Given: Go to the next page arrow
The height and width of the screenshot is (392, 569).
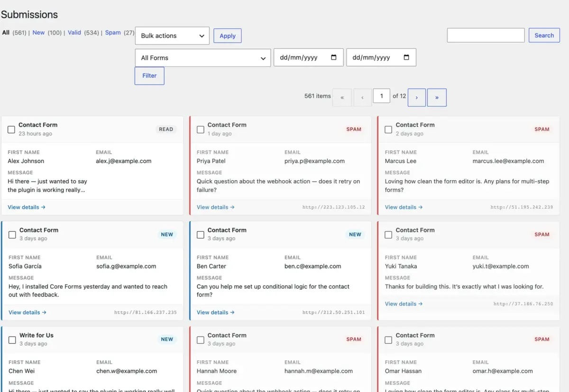Looking at the screenshot, I should pos(417,97).
